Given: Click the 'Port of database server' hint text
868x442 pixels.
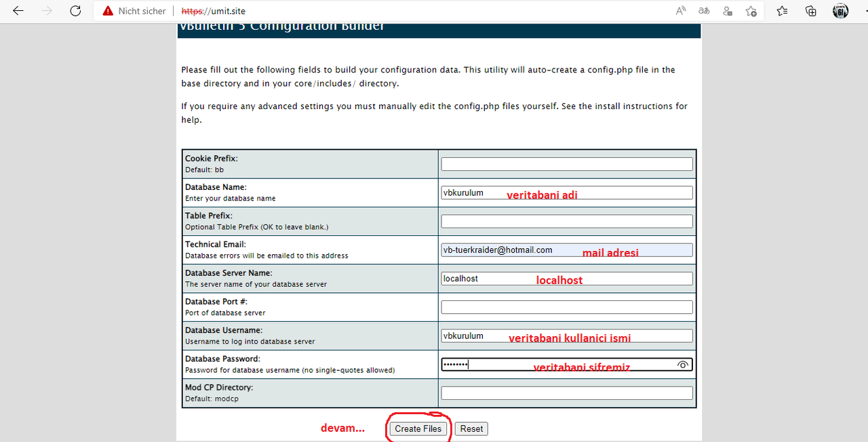Looking at the screenshot, I should (225, 313).
